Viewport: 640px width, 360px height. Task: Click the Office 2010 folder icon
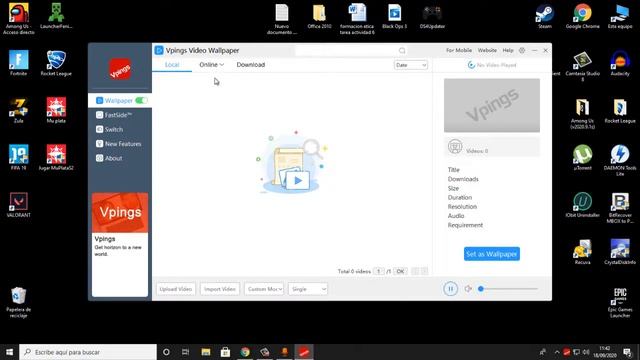[x=319, y=16]
